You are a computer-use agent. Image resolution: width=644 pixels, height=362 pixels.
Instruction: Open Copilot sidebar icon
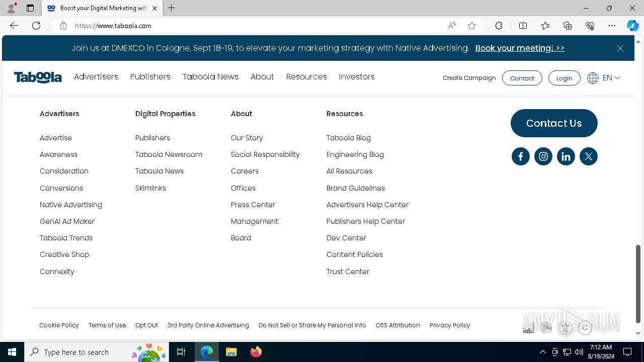[632, 26]
